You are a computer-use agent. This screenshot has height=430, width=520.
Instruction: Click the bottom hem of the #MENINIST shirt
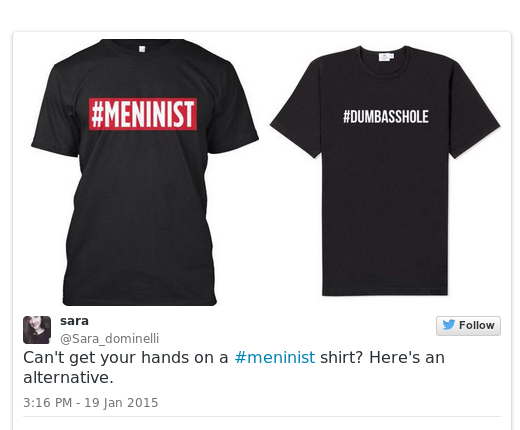point(140,298)
